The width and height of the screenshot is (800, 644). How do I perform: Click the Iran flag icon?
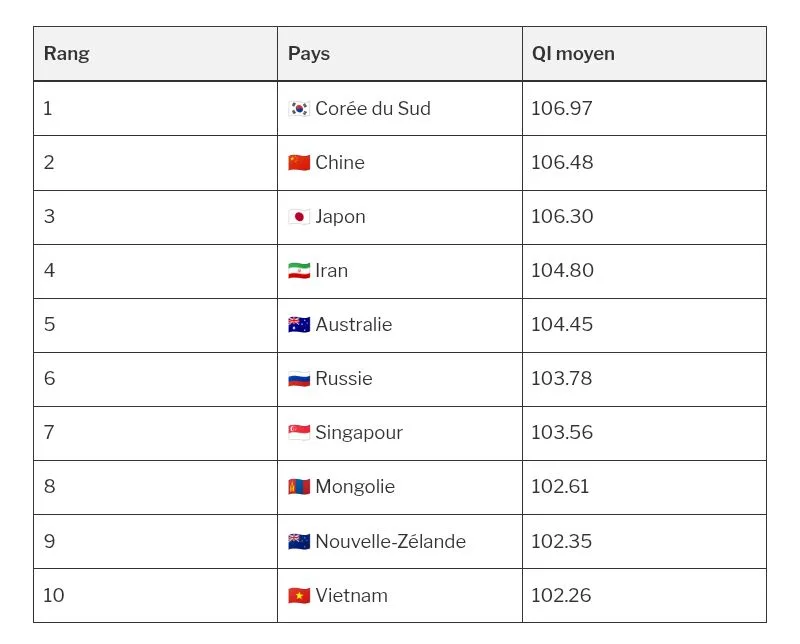(x=299, y=271)
